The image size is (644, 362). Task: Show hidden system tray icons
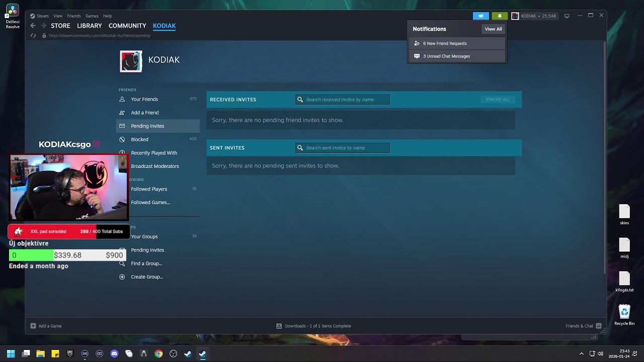(x=582, y=353)
